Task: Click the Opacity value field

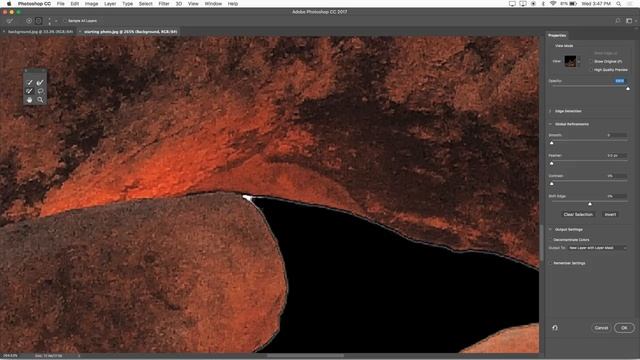Action: (620, 81)
